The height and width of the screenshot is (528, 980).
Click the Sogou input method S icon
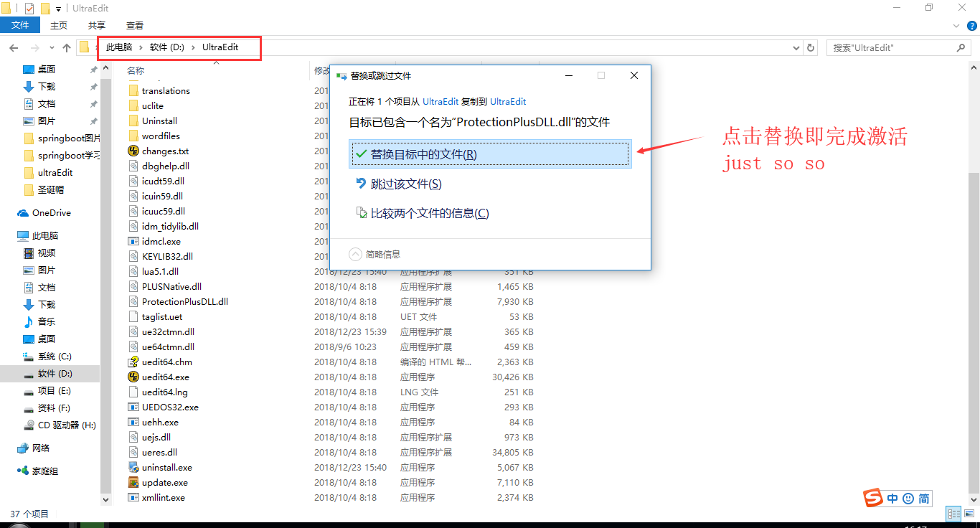point(872,498)
